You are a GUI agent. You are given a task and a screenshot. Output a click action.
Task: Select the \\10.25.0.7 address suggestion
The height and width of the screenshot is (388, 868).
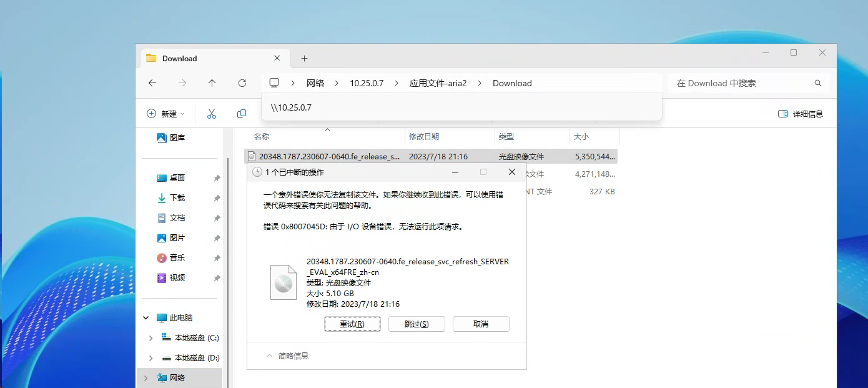pyautogui.click(x=461, y=107)
